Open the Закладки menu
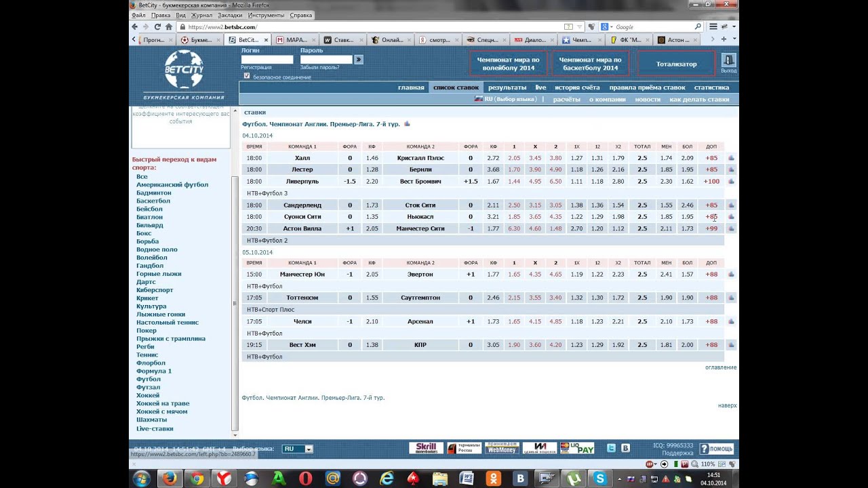Screen dimensions: 868x488 (231, 15)
